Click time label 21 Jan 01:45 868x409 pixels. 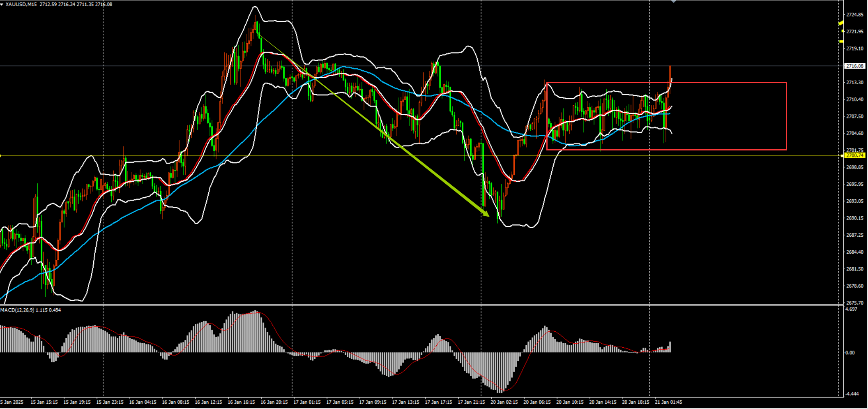pyautogui.click(x=669, y=402)
